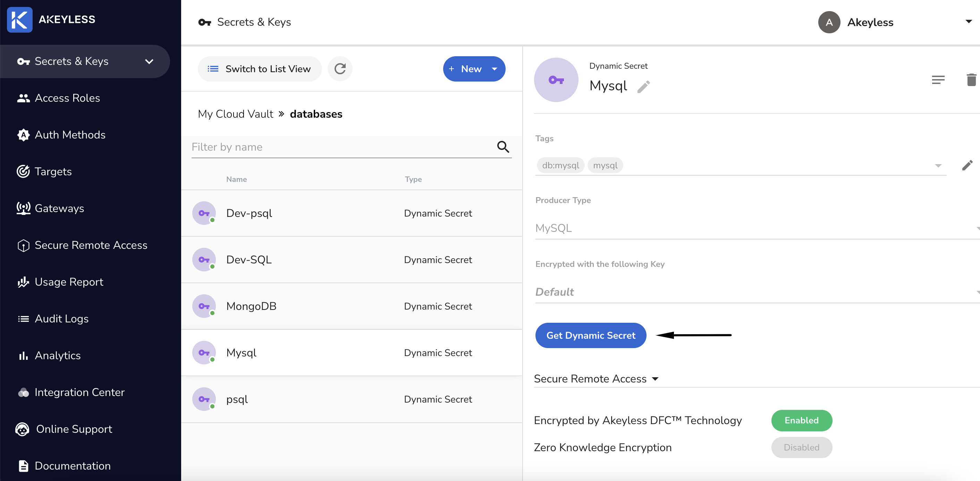Edit tags with pencil icon

click(967, 166)
